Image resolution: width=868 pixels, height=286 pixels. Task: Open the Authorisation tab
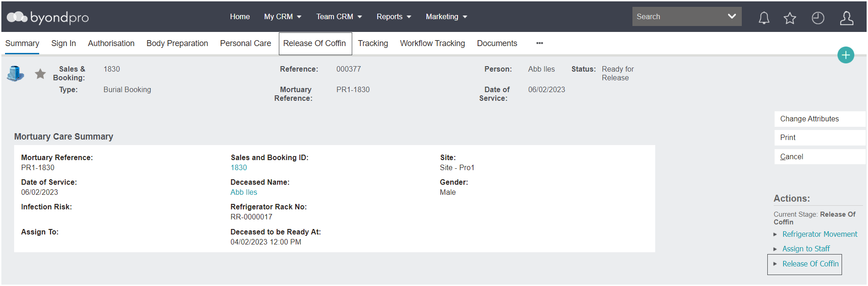[x=111, y=43]
